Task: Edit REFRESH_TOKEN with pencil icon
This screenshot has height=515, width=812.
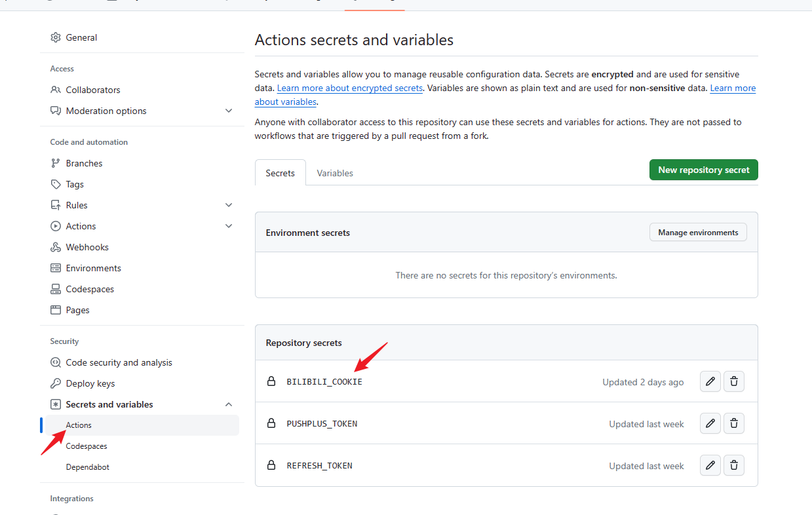Action: pyautogui.click(x=710, y=465)
